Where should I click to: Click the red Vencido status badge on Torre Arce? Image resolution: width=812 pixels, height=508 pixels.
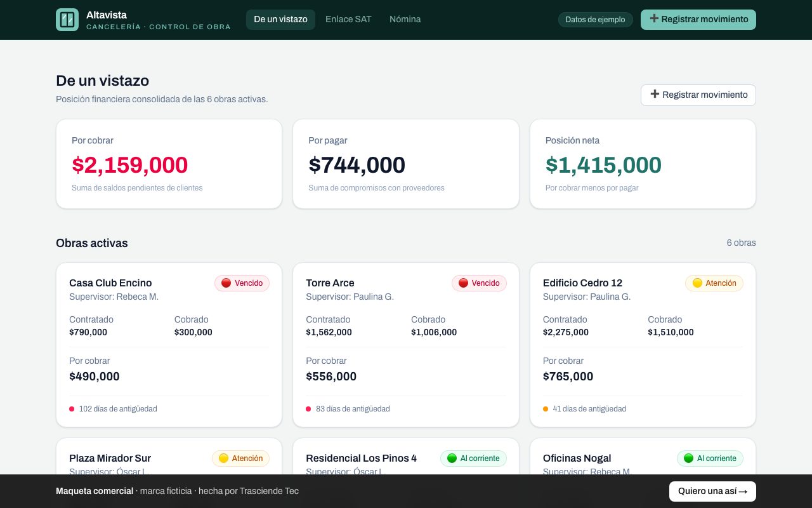[479, 283]
